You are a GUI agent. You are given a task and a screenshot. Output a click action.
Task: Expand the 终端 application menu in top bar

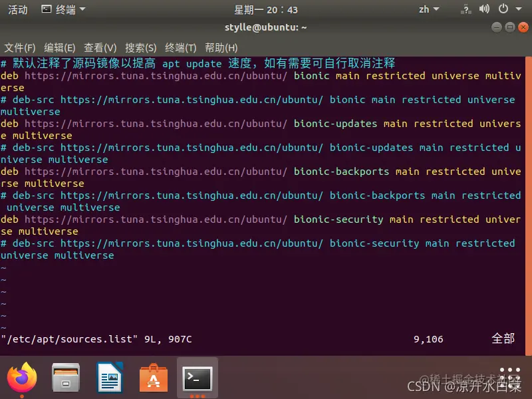[63, 9]
